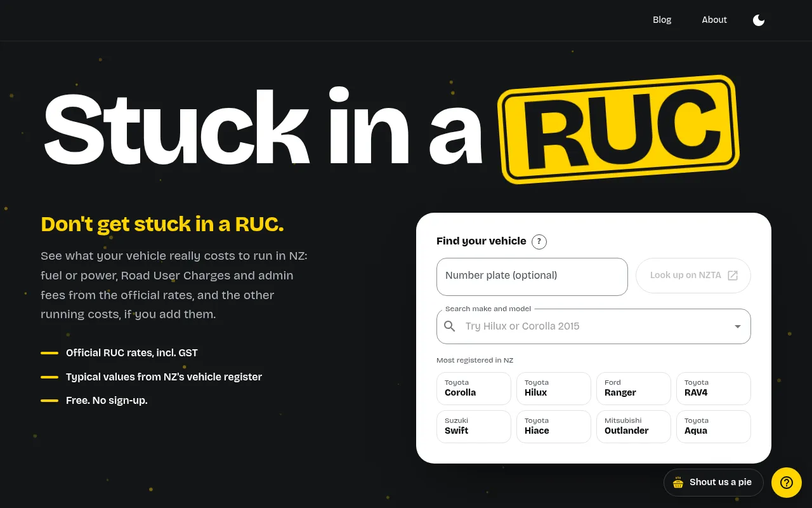Choose Suzuki Swift chip

(474, 427)
